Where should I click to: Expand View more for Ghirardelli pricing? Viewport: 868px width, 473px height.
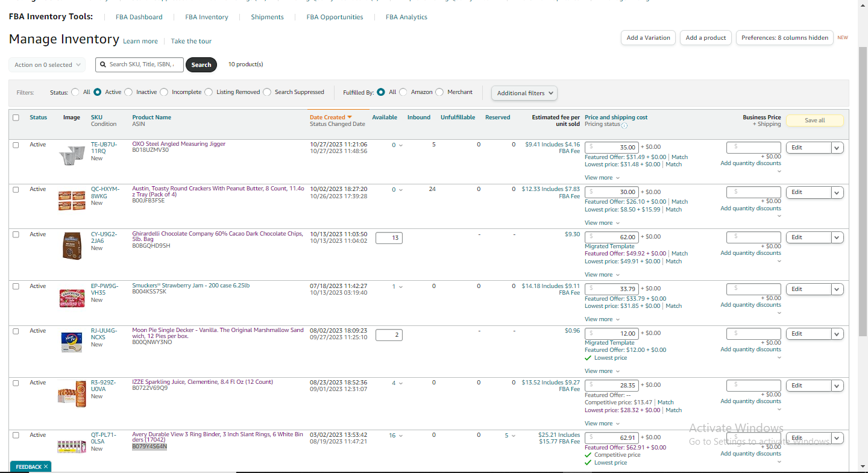602,275
